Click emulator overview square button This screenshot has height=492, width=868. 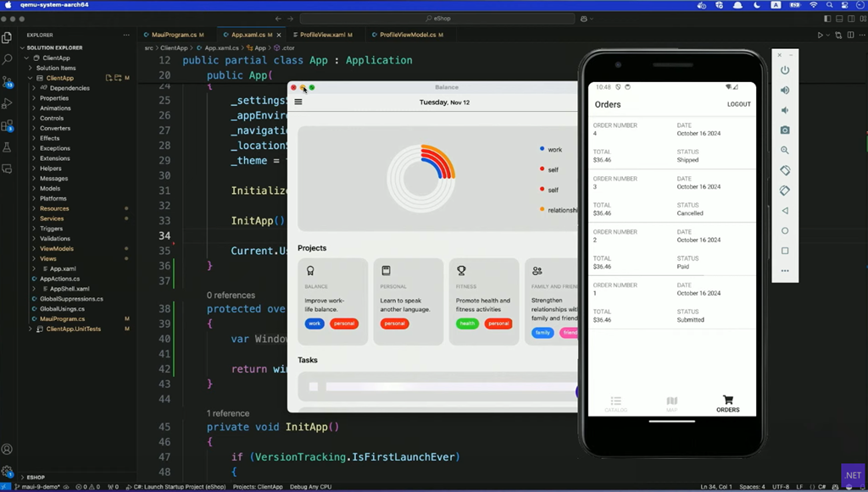click(x=784, y=251)
